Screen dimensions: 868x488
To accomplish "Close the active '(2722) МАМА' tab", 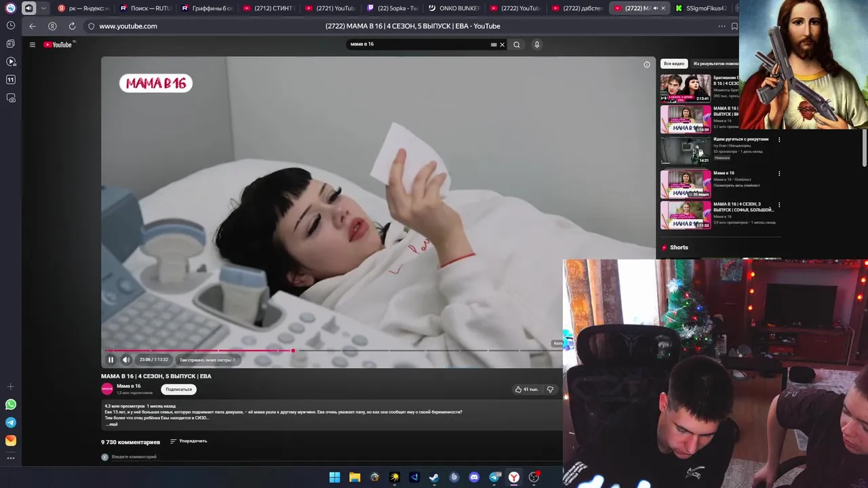I will (x=663, y=8).
